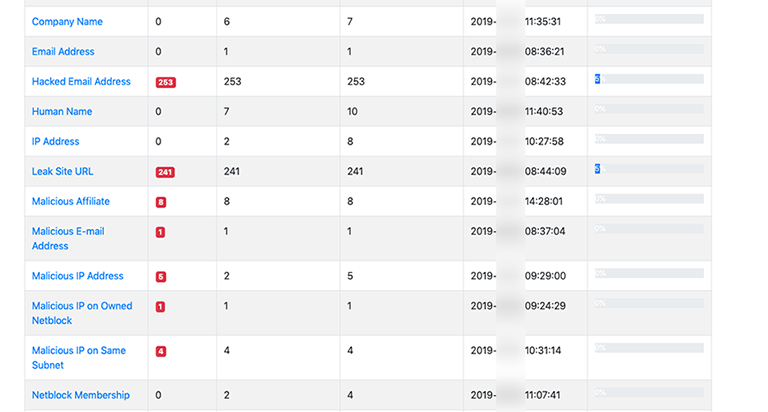Open the Malicious IP Address link

(x=78, y=276)
